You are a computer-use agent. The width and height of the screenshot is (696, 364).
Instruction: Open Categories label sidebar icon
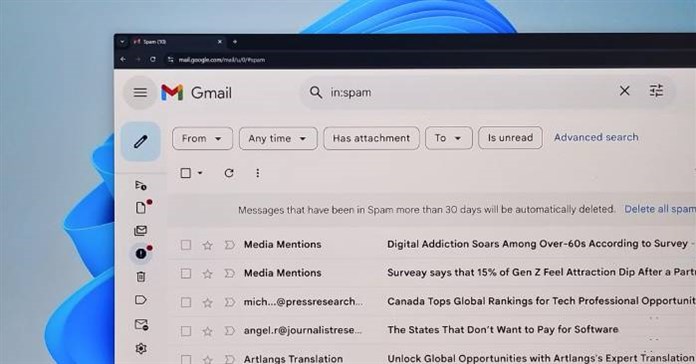point(141,300)
